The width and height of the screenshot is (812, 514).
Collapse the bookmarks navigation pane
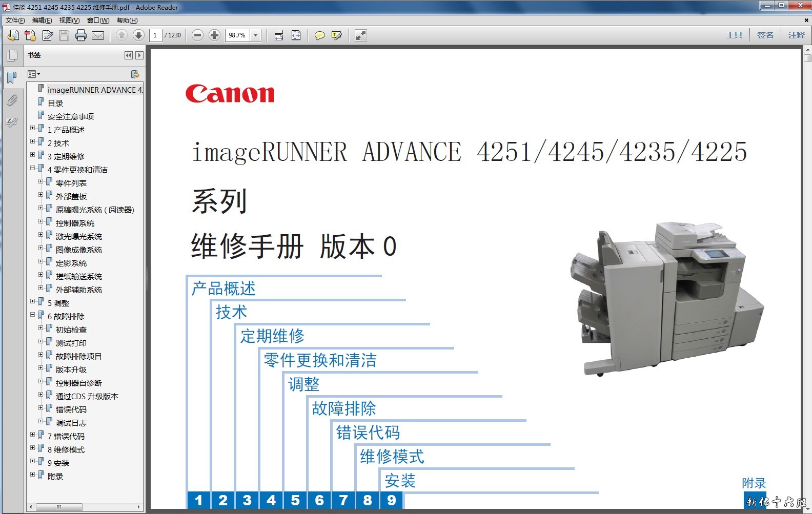128,55
